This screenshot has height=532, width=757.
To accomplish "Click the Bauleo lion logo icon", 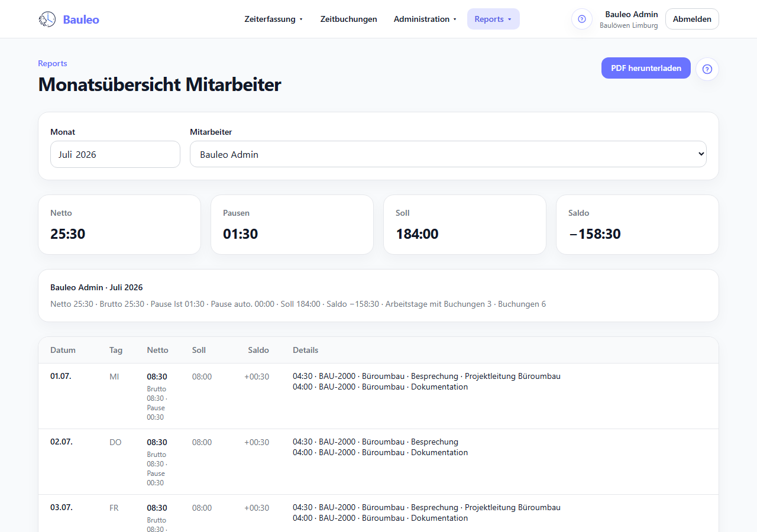I will [47, 20].
